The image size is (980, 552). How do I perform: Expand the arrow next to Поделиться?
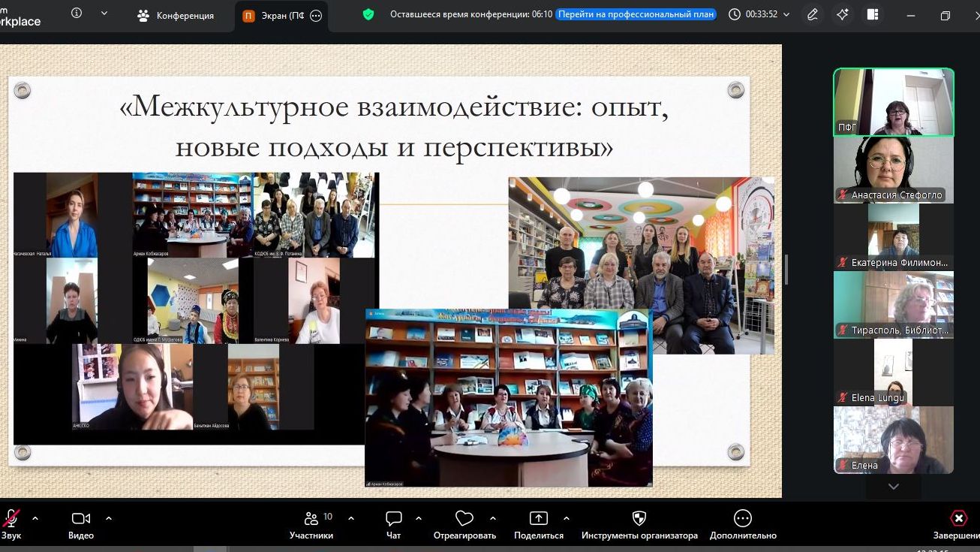coord(566,518)
